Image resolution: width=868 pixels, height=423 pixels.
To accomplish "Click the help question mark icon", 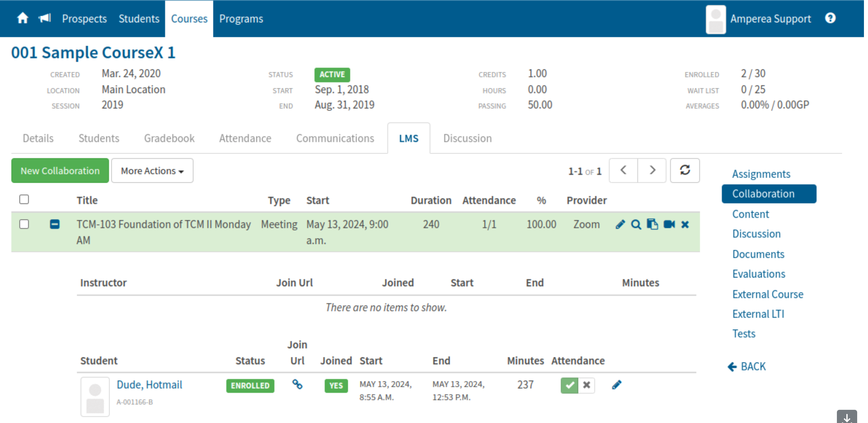I will 830,18.
